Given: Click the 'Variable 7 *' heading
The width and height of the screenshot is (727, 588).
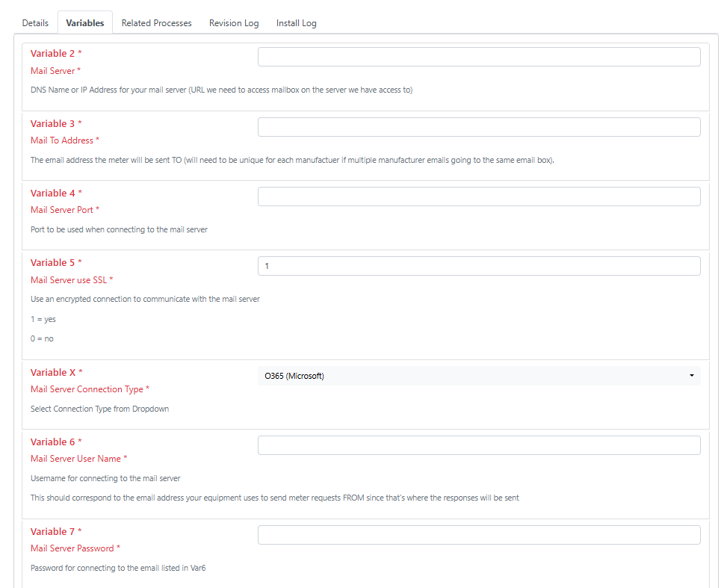Looking at the screenshot, I should (x=56, y=531).
